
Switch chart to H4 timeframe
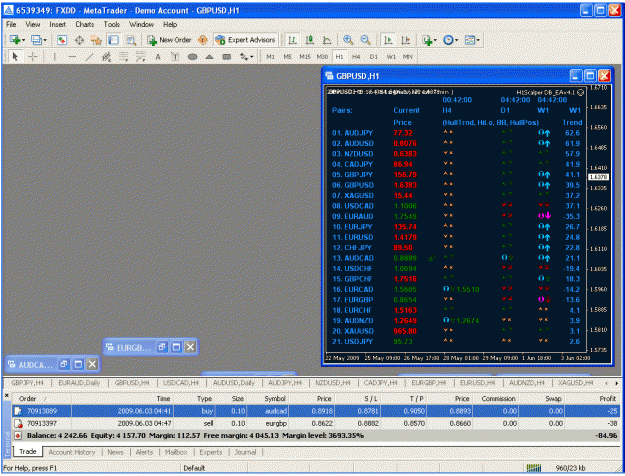(x=356, y=57)
